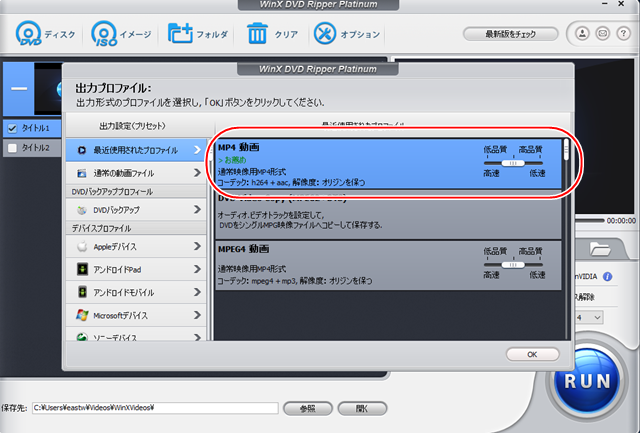Select the DVD video copy profile description
Image resolution: width=640 pixels, height=433 pixels.
pos(300,220)
